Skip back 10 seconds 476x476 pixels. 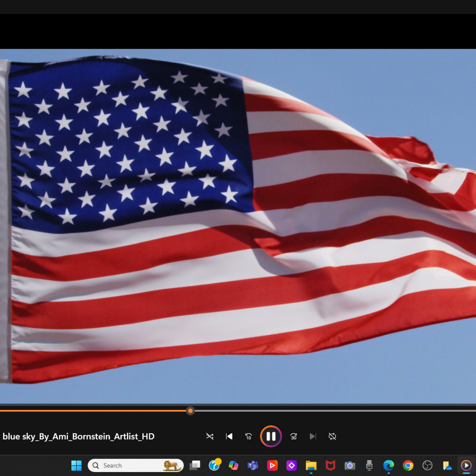[x=248, y=436]
